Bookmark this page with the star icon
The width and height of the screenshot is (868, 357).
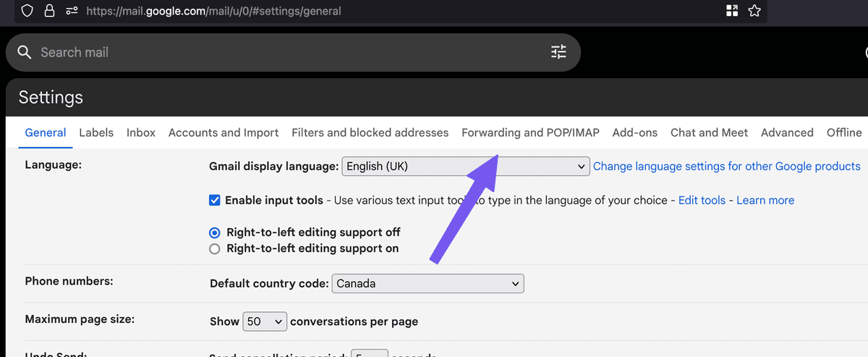(754, 11)
